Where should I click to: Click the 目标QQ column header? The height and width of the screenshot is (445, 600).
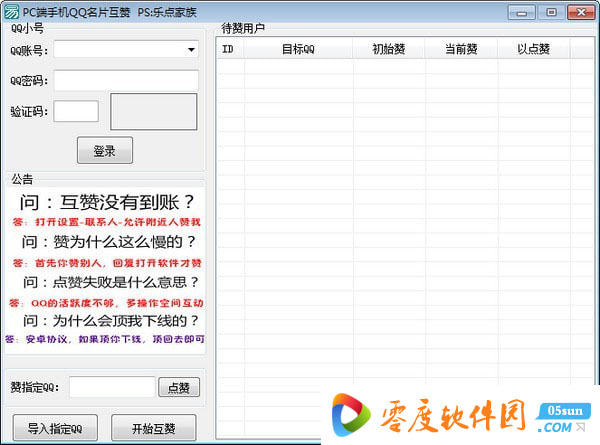pyautogui.click(x=296, y=49)
